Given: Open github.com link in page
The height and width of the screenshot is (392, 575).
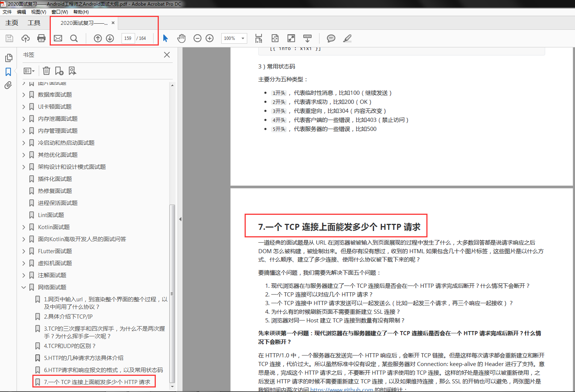Looking at the screenshot, I should pyautogui.click(x=342, y=389).
